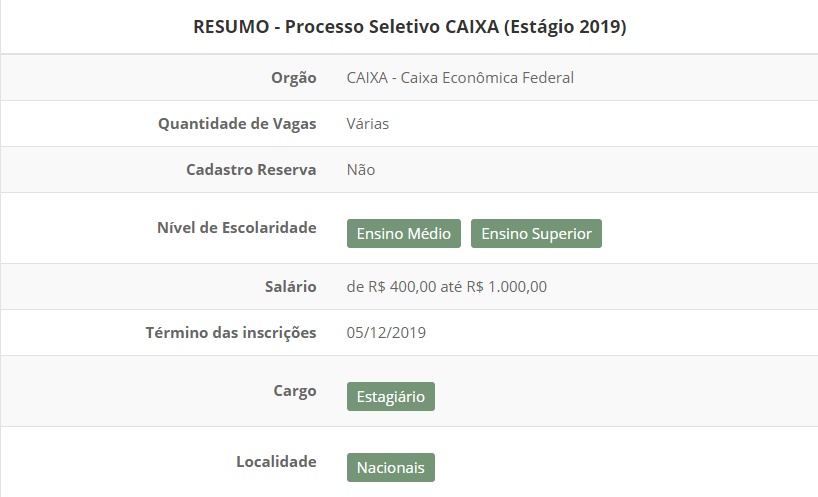Screen dimensions: 818x497
Task: Click the R$ 400,00 minimum salary amount
Action: (x=401, y=287)
